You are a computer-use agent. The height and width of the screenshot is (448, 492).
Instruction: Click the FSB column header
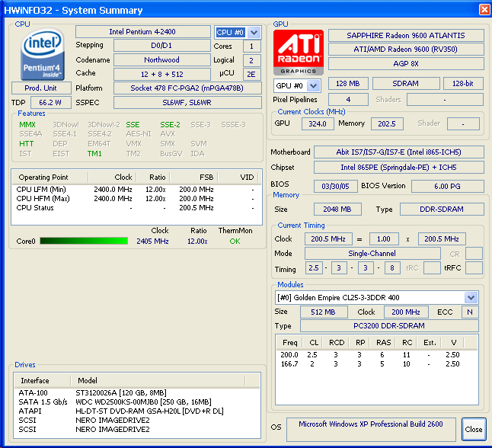[x=194, y=178]
